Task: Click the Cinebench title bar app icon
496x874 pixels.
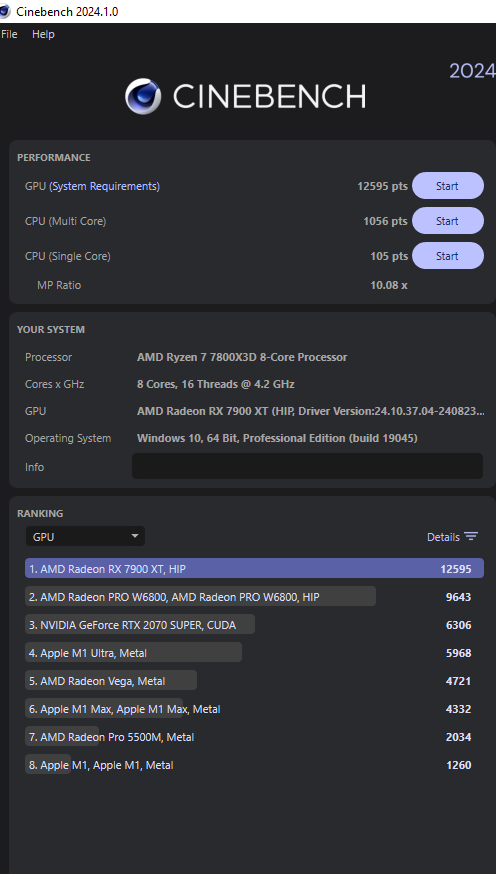Action: coord(4,11)
